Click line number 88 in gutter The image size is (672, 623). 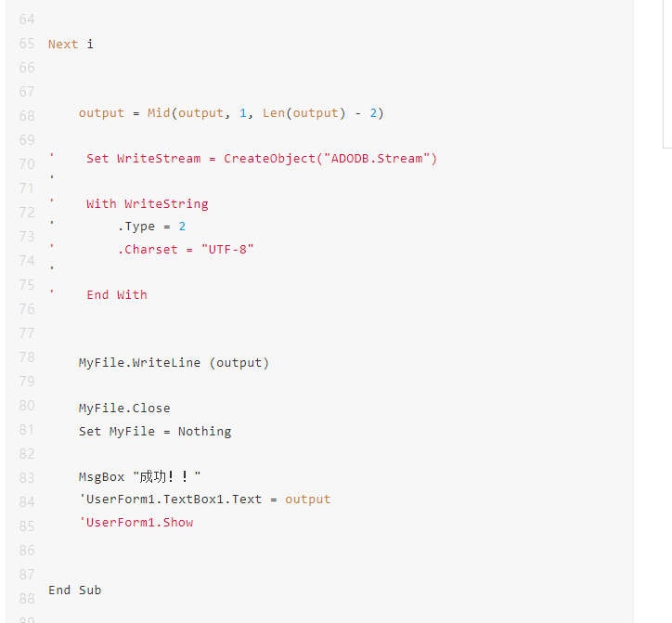pos(27,599)
